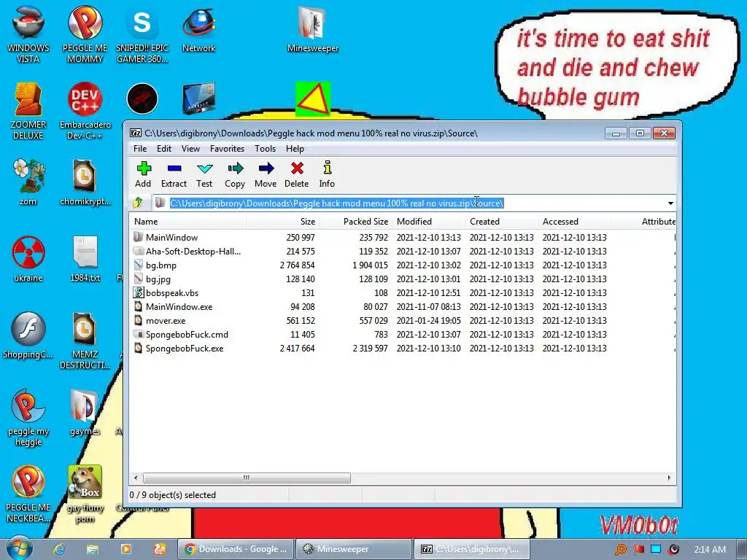Open the Help menu
The height and width of the screenshot is (560, 747).
point(295,149)
